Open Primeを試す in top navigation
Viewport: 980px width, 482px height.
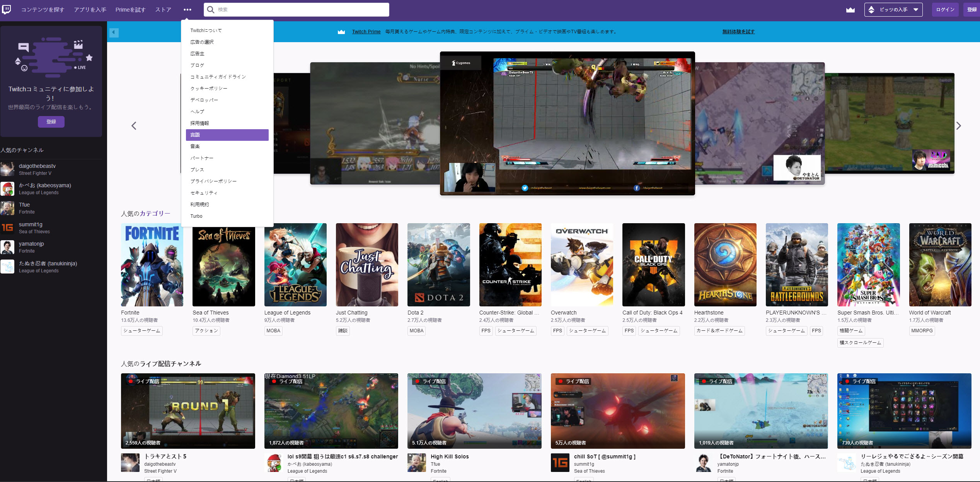pos(130,10)
